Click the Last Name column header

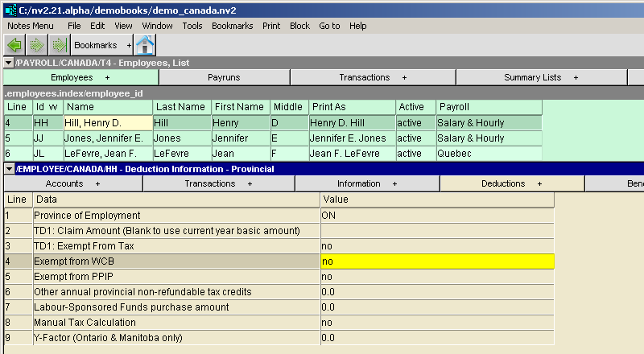coord(181,107)
